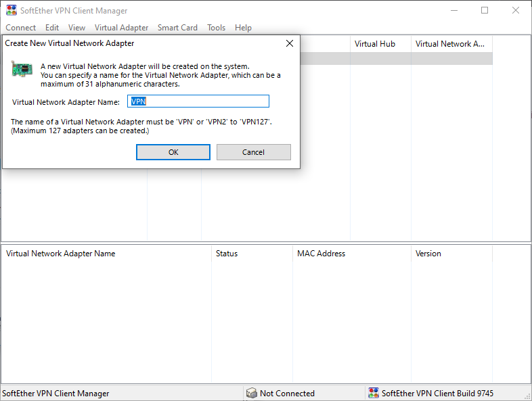
Task: Open the View menu
Action: point(76,28)
